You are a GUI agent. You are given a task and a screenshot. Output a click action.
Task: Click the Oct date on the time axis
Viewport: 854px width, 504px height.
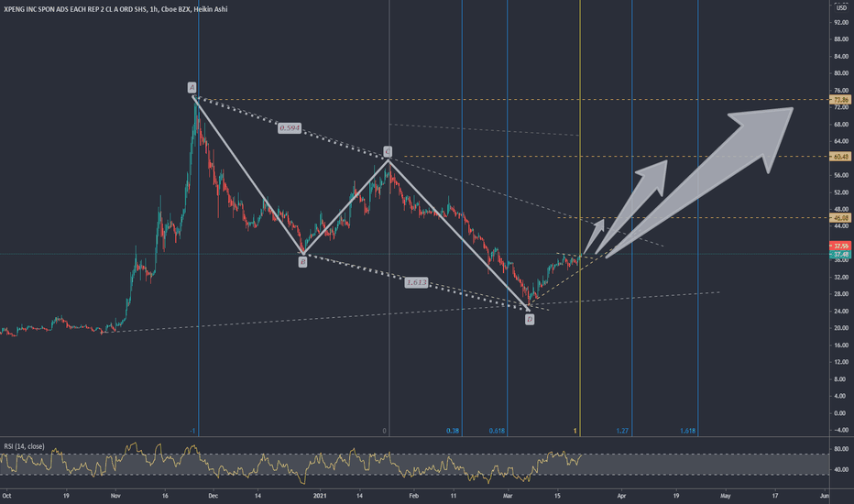click(x=6, y=496)
